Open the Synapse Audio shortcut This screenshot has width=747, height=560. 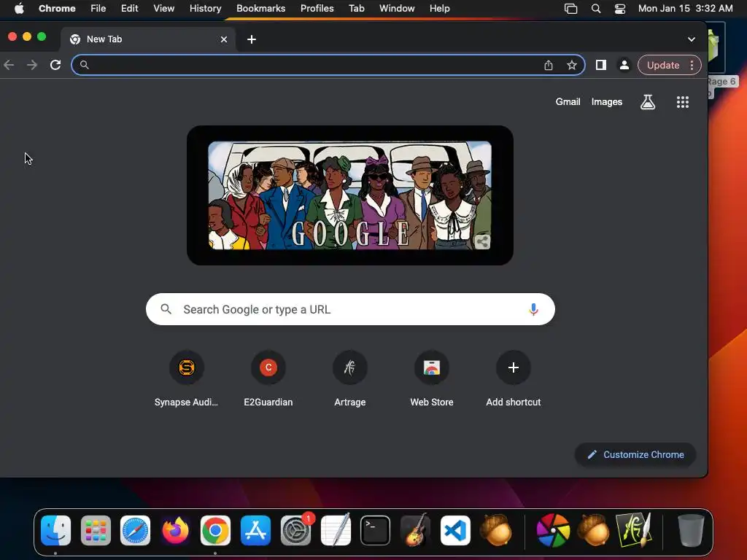click(x=186, y=379)
